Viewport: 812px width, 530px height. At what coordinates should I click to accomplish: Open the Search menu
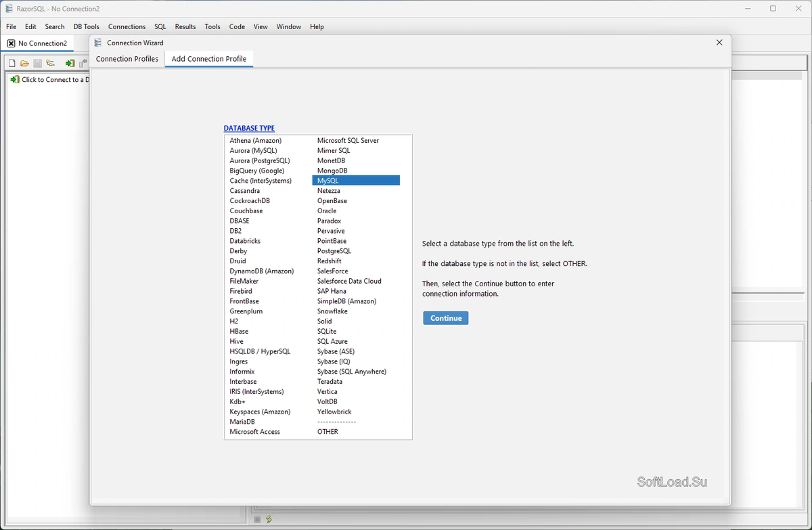pos(55,26)
